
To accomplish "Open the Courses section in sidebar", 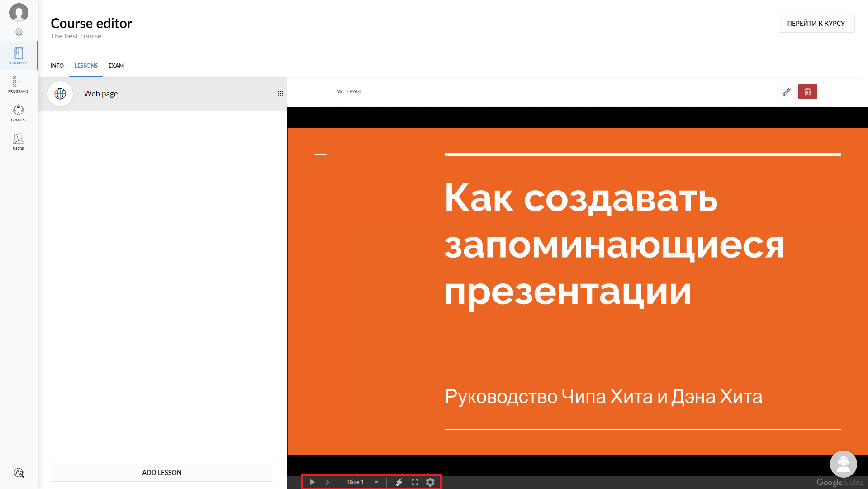I will pyautogui.click(x=19, y=56).
